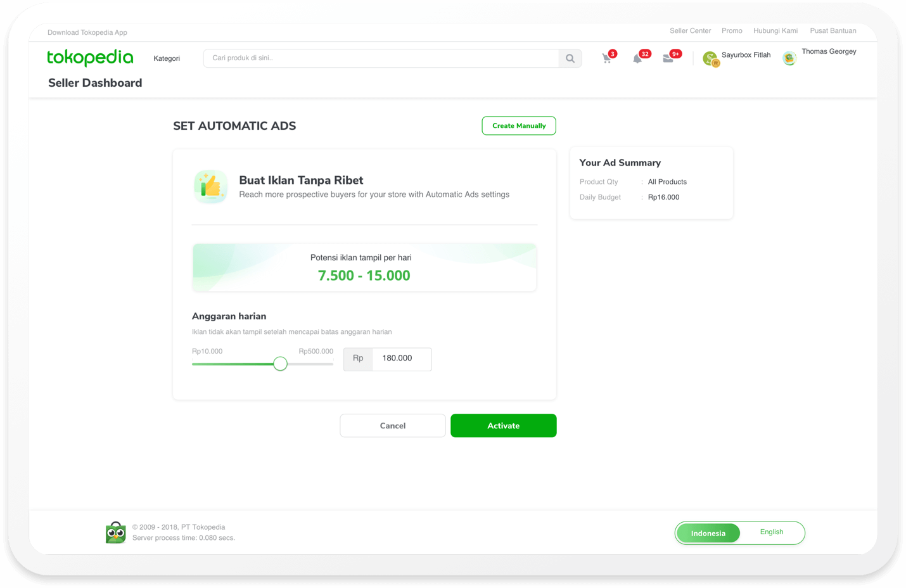Image resolution: width=906 pixels, height=588 pixels.
Task: Click the Anggaran harian label
Action: pyautogui.click(x=229, y=316)
